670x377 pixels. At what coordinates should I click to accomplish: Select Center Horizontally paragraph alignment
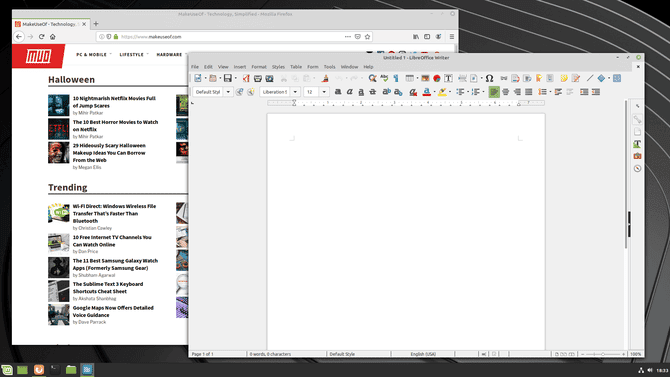click(505, 92)
